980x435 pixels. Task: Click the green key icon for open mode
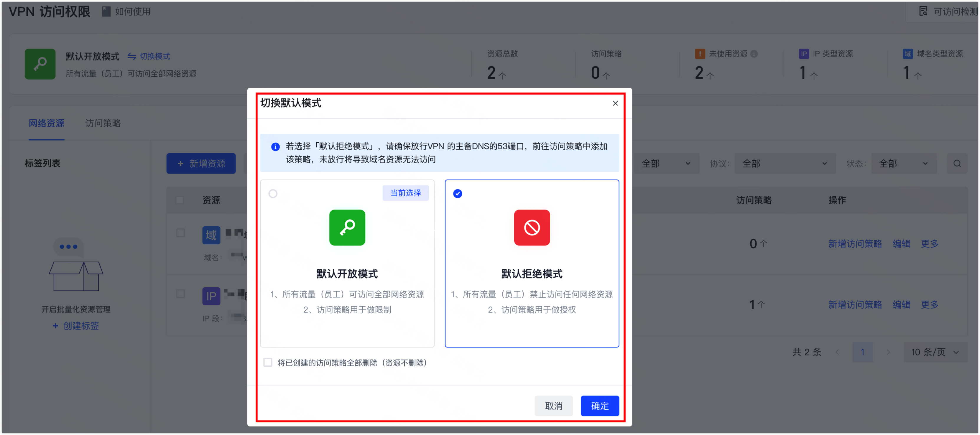[347, 228]
